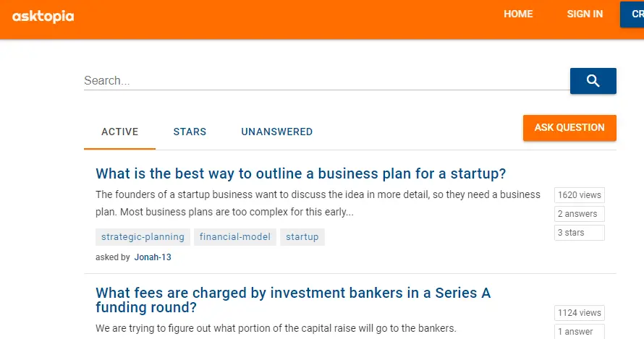The image size is (644, 339).
Task: Switch to the ACTIVE tab
Action: point(119,132)
